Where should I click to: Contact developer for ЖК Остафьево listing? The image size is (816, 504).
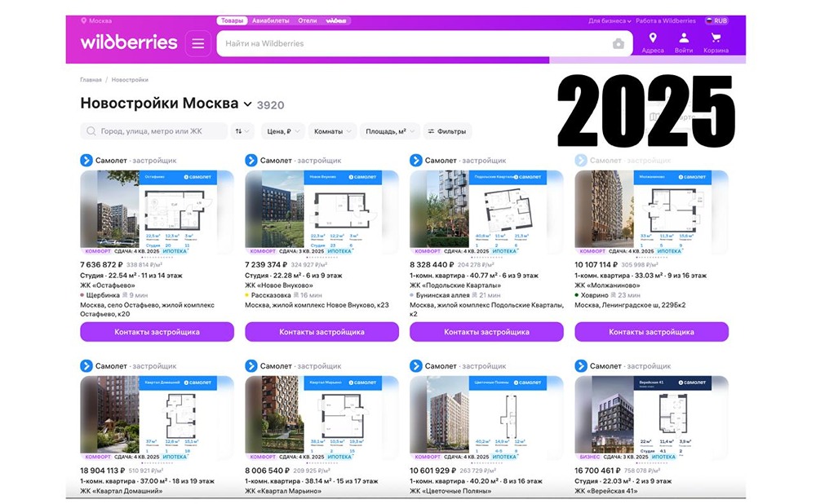[x=157, y=332]
